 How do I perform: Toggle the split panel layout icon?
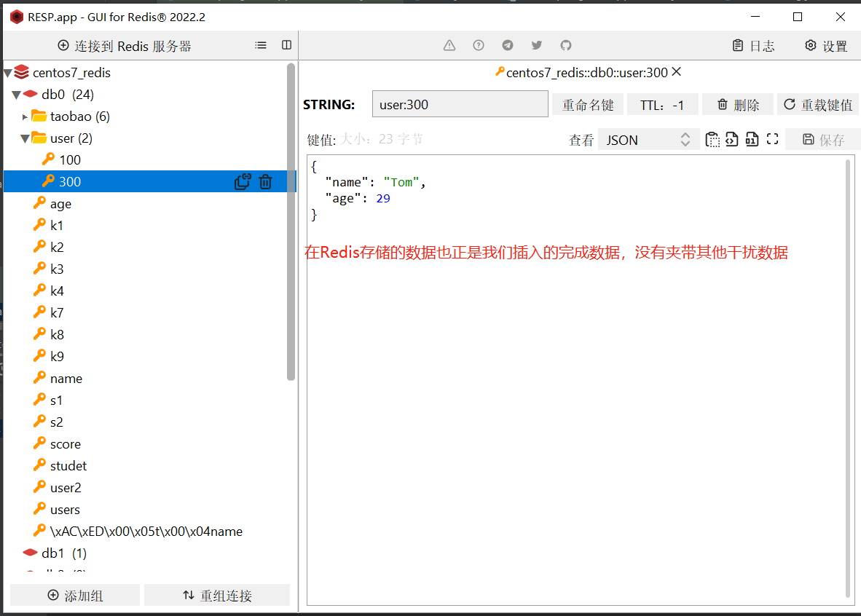coord(286,46)
